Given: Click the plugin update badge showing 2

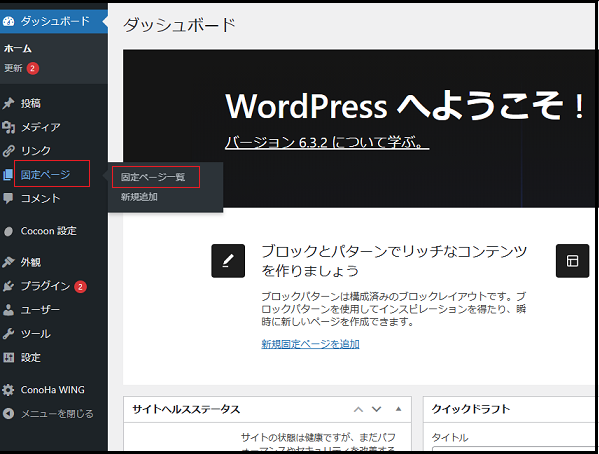Looking at the screenshot, I should click(80, 287).
